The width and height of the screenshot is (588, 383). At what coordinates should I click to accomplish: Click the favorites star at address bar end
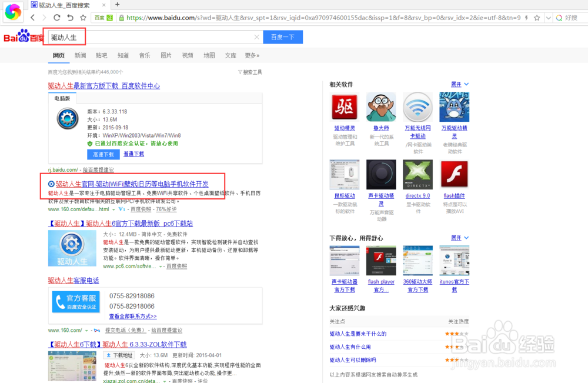coord(537,18)
